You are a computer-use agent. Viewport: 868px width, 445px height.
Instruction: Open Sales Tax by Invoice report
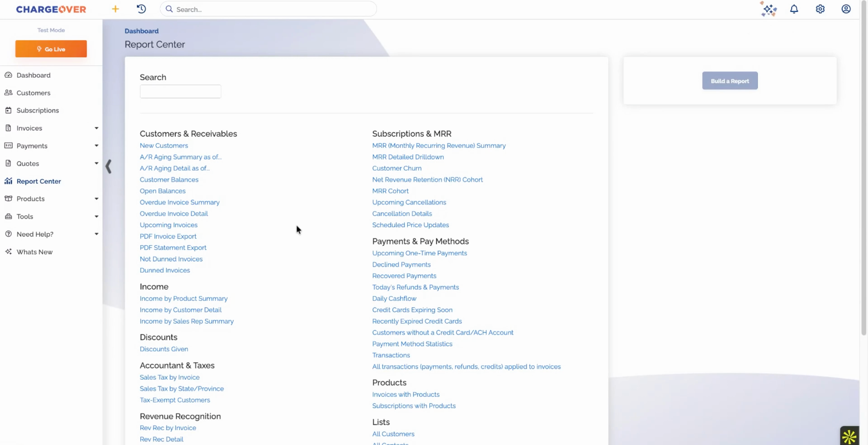tap(170, 378)
